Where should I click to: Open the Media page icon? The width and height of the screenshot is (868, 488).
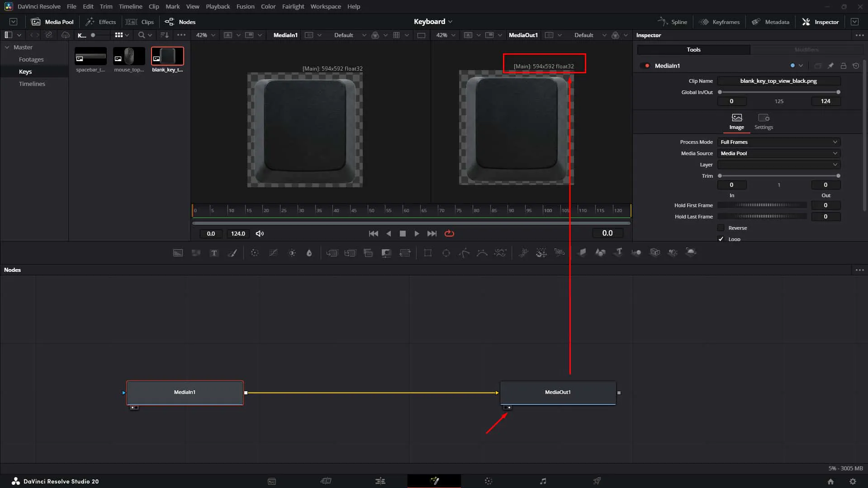click(x=272, y=481)
